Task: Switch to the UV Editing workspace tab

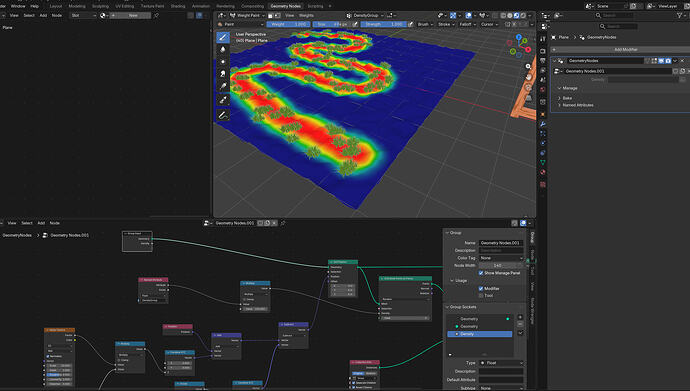Action: [x=125, y=6]
